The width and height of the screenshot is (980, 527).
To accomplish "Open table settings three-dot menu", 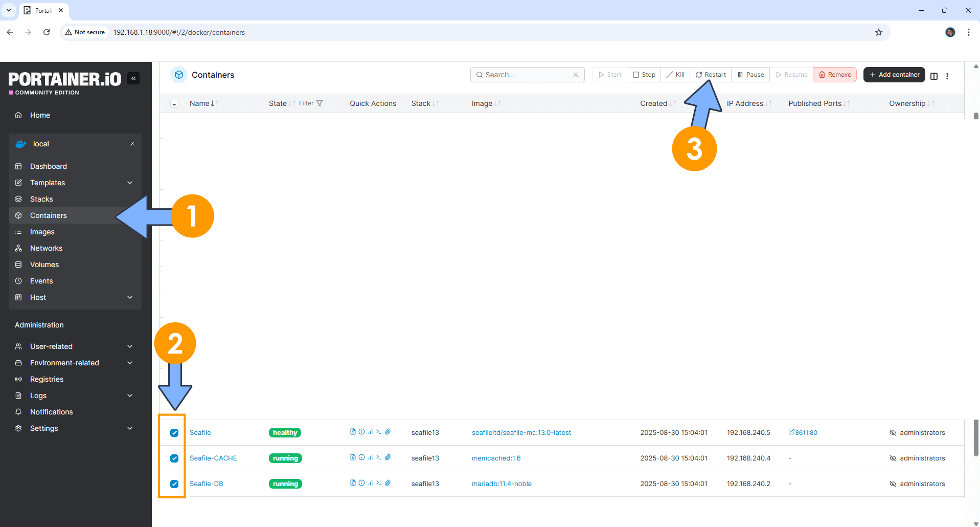I will [x=947, y=76].
